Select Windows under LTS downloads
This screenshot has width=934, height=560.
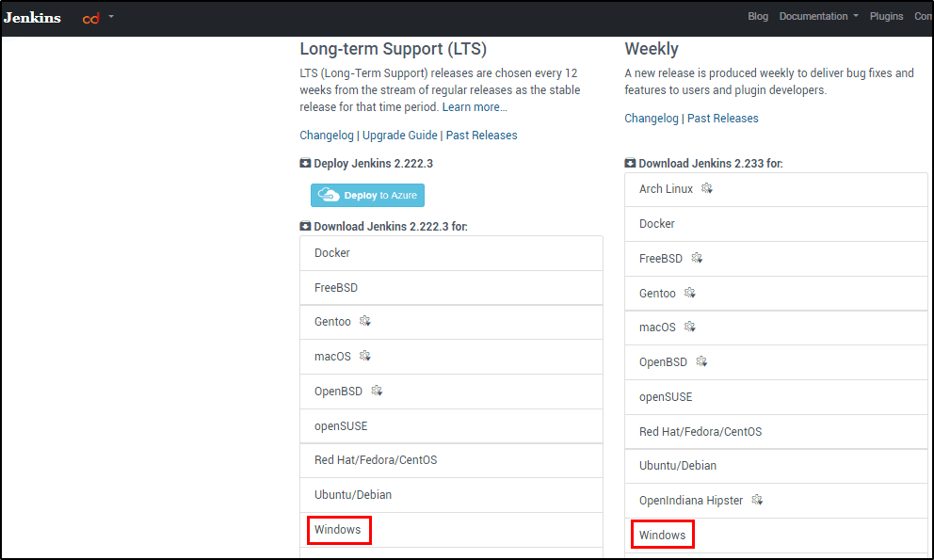click(x=338, y=530)
